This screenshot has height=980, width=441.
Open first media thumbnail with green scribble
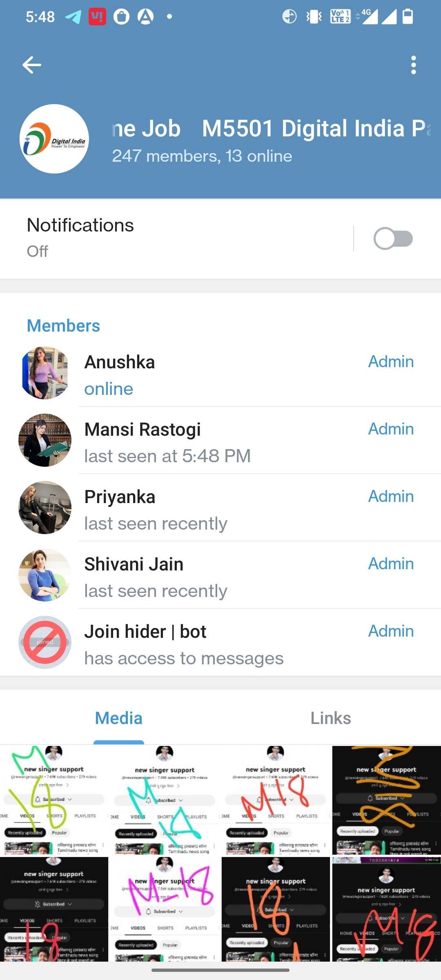[x=54, y=800]
